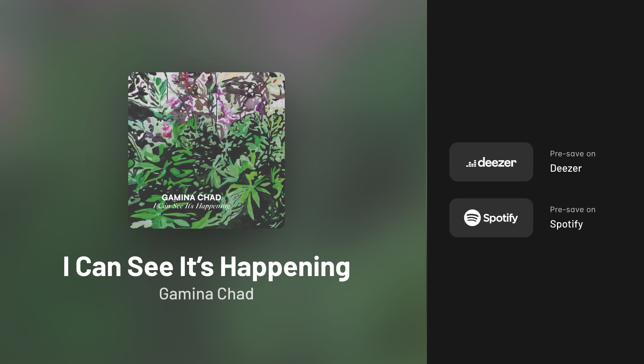644x364 pixels.
Task: Click the album cover artwork
Action: coord(206,150)
